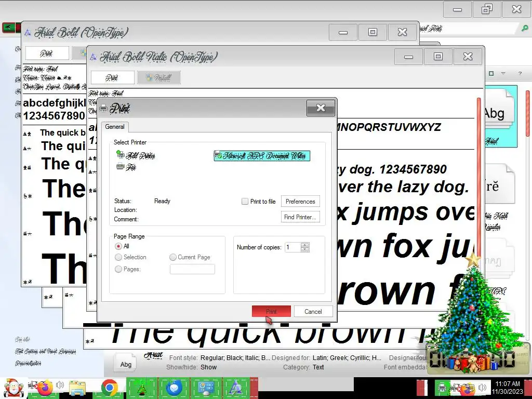Viewport: 532px width, 399px height.
Task: Minimize the Arial Bold Italic window
Action: (408, 56)
